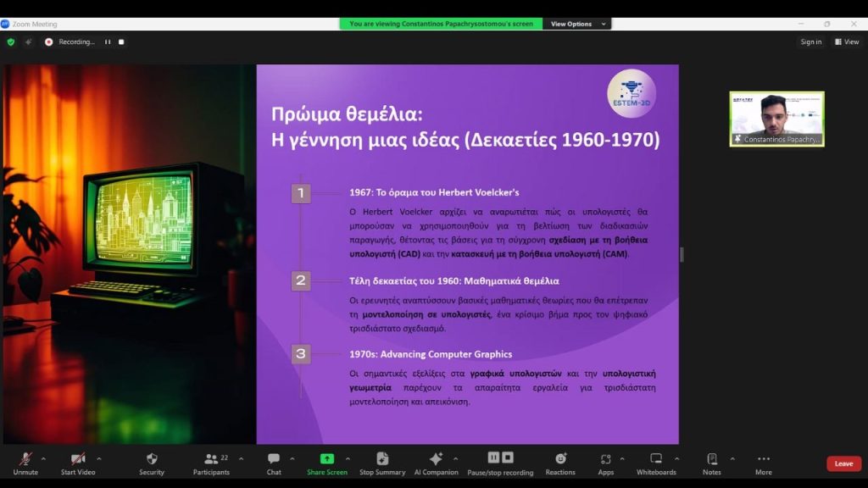Click the screen-sharing notification banner
The image size is (868, 488).
[441, 24]
